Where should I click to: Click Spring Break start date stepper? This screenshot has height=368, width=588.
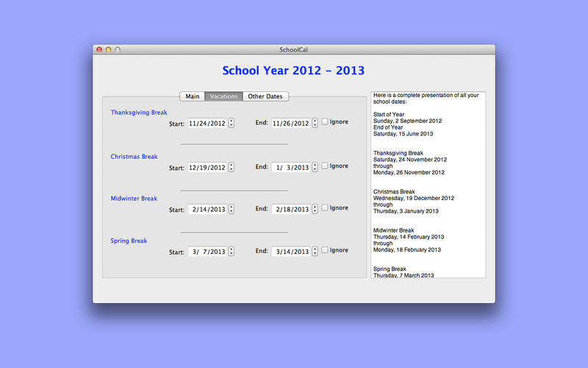click(x=232, y=251)
